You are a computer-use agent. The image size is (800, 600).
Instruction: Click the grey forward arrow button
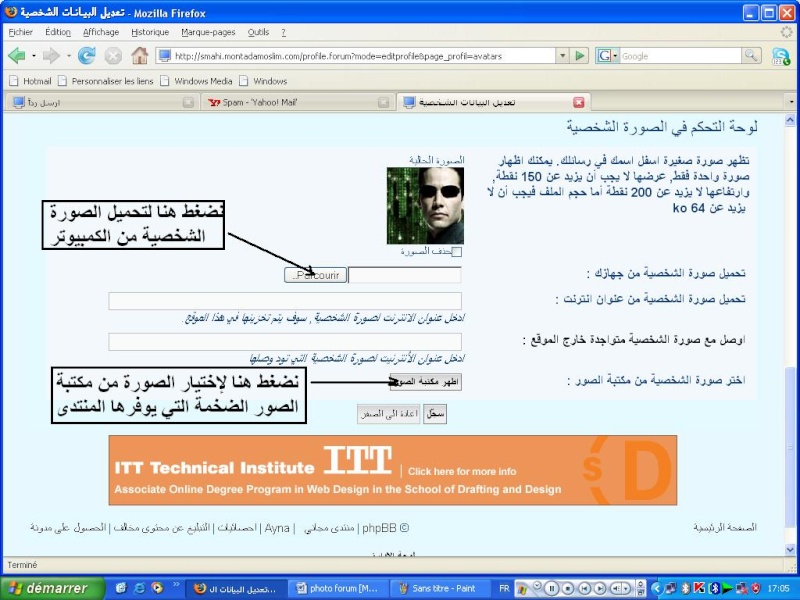[51, 56]
